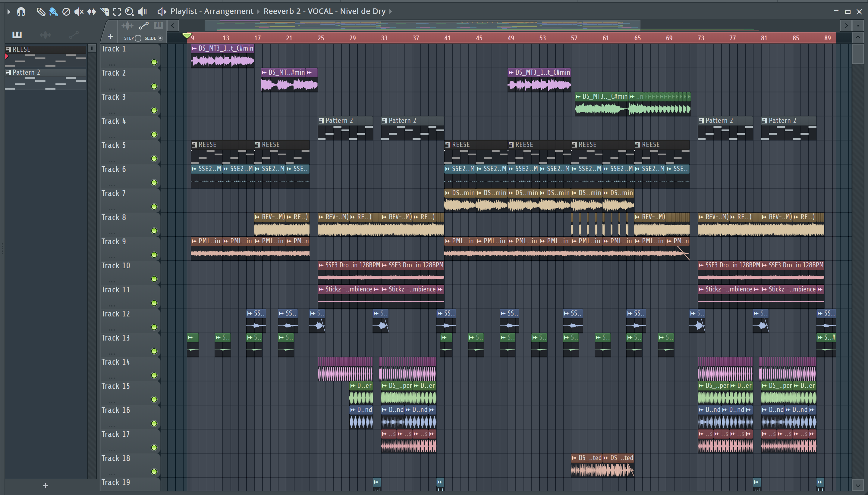Enable the SLIDE radio option
The image size is (868, 495).
[160, 38]
